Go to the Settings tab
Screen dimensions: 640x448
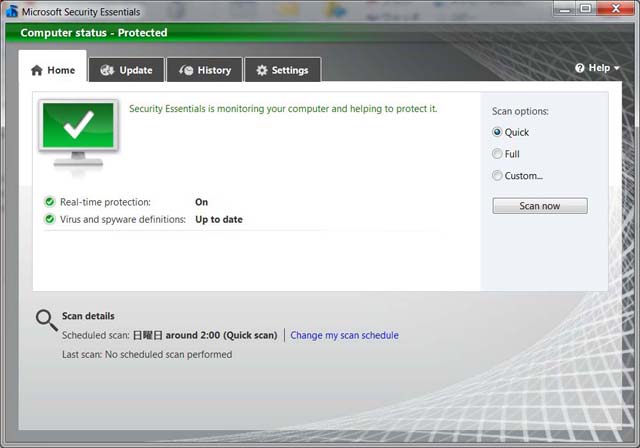282,70
